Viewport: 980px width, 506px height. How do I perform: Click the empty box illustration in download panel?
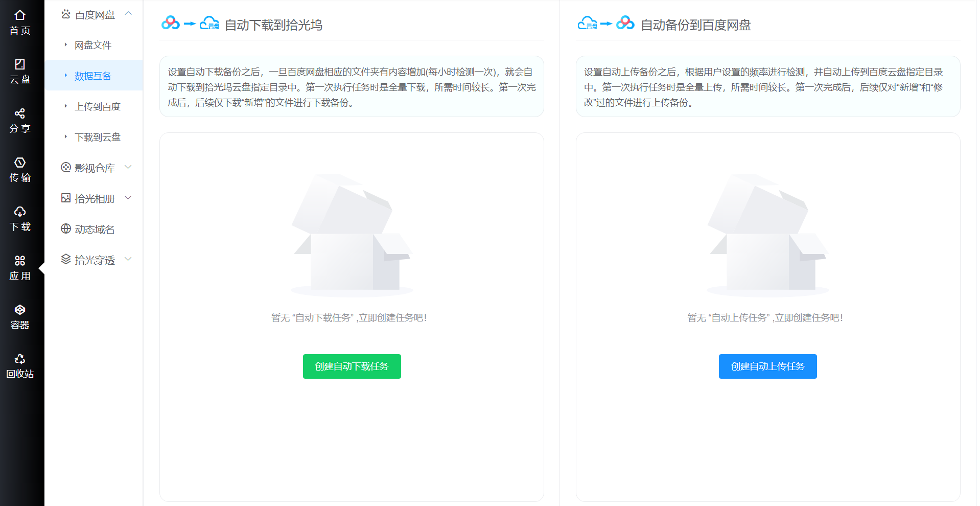pyautogui.click(x=352, y=235)
